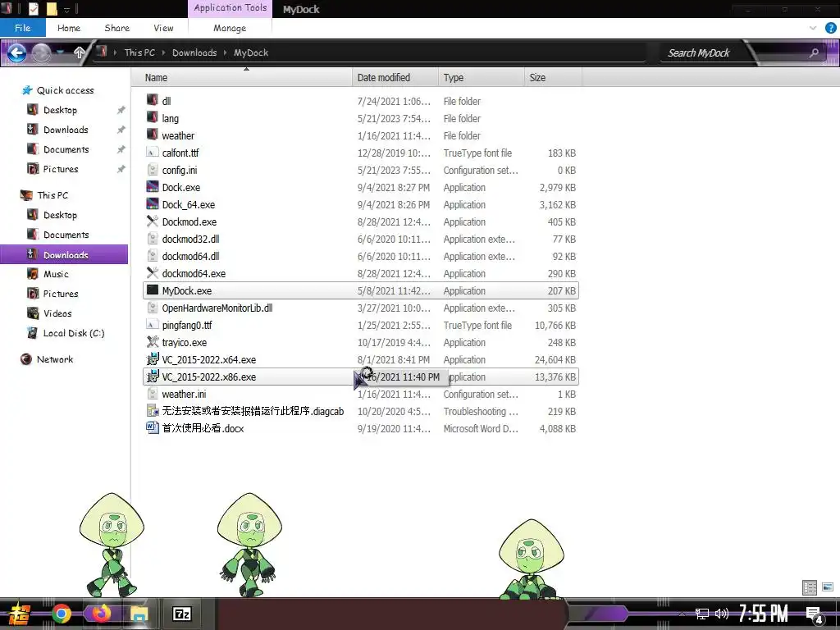Viewport: 840px width, 630px height.
Task: Select the MyDock.exe file icon
Action: coord(152,290)
